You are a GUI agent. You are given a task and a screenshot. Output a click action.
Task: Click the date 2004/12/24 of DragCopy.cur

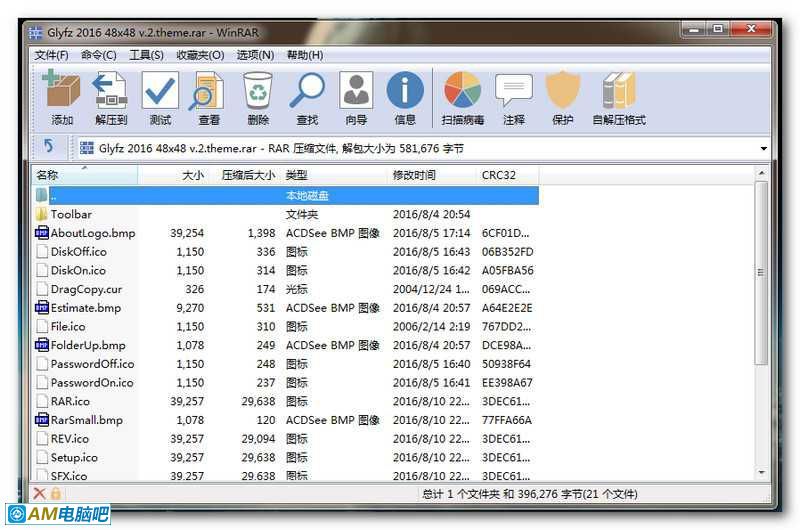pos(431,289)
